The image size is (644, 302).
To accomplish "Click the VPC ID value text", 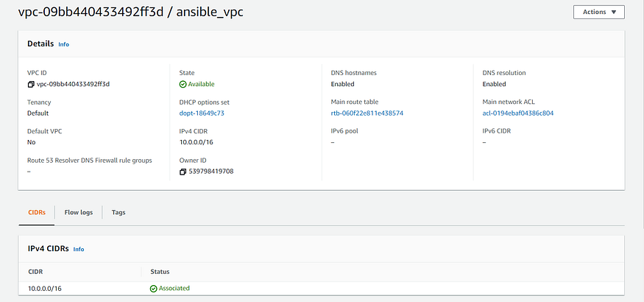I will coord(73,84).
